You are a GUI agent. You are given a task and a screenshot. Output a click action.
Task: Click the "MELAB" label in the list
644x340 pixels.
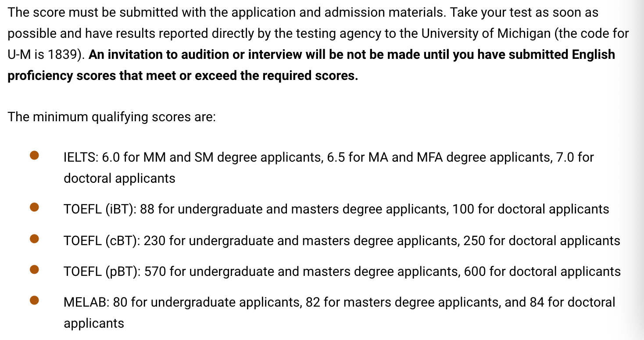(86, 302)
